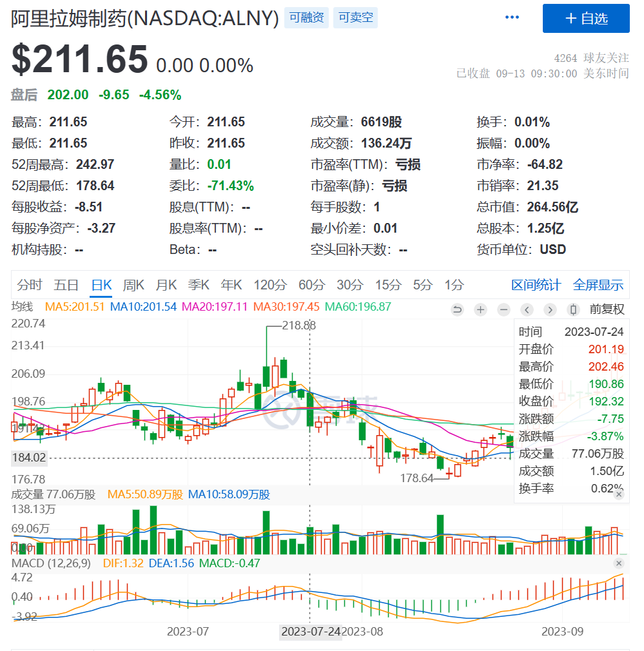This screenshot has width=644, height=651.
Task: Click the candlestick style icon beside 前复权
Action: [x=573, y=309]
